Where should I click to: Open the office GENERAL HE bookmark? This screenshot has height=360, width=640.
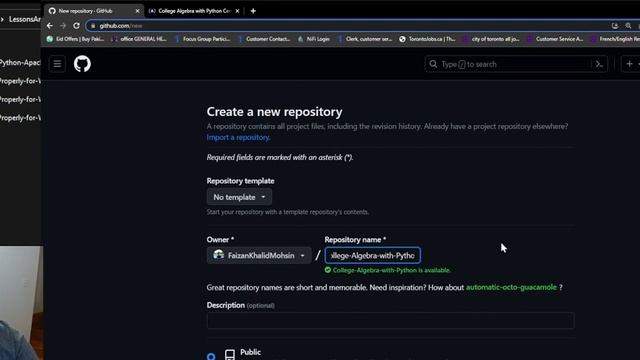139,39
